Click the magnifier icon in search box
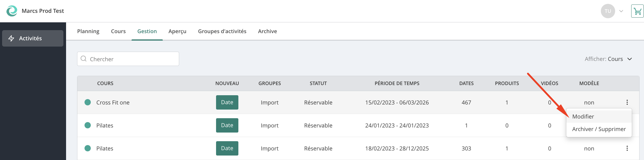644x160 pixels. [x=84, y=59]
